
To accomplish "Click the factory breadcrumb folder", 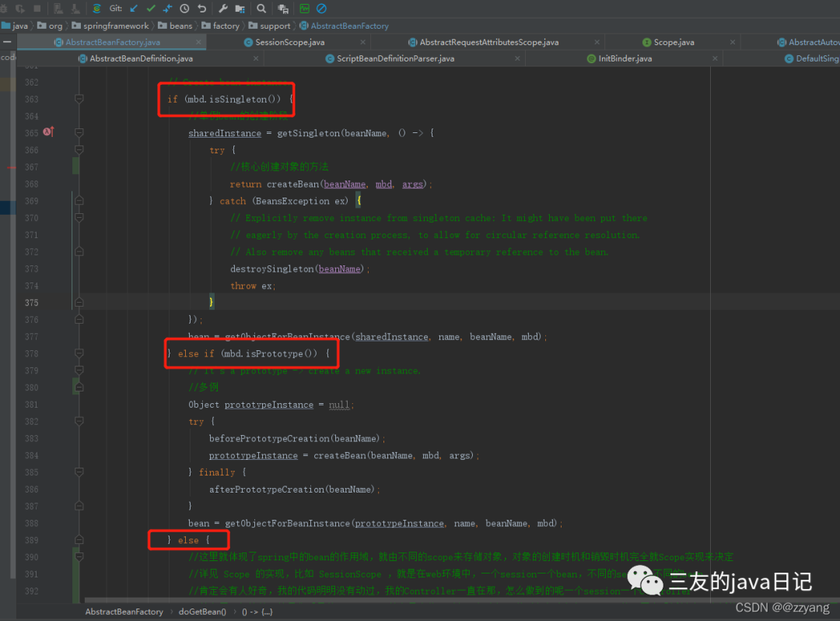I will (x=221, y=26).
